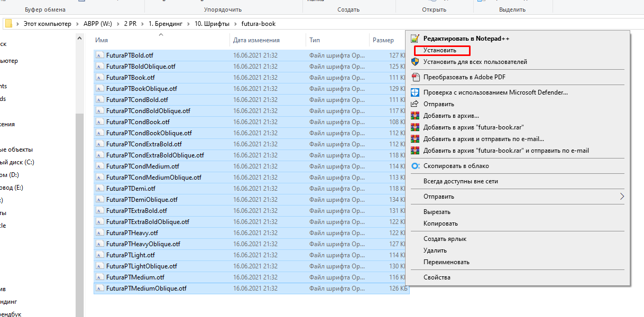Open dropdown chevron after ABPP (W:) breadcrumb
Screen dimensions: 644x317
click(117, 24)
